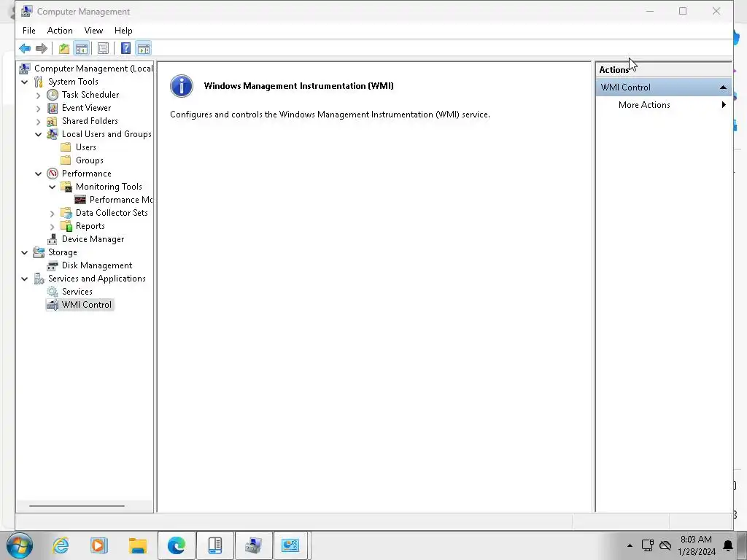
Task: Click the Performance Monitor graph icon
Action: pyautogui.click(x=80, y=200)
